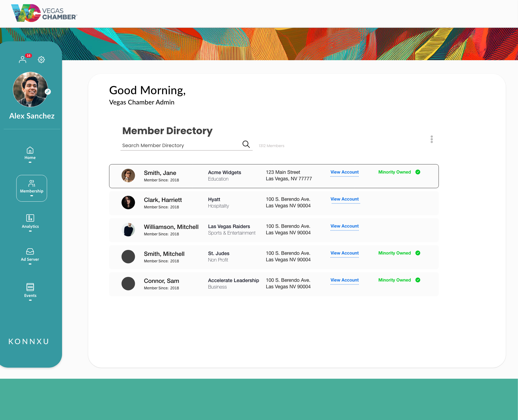Click Williamson, Mitchell's avatar photo
Viewport: 518px width, 420px height.
[128, 230]
